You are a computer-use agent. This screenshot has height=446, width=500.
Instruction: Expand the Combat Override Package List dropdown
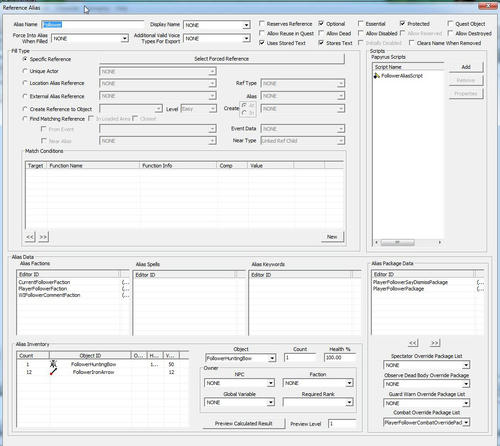466,422
